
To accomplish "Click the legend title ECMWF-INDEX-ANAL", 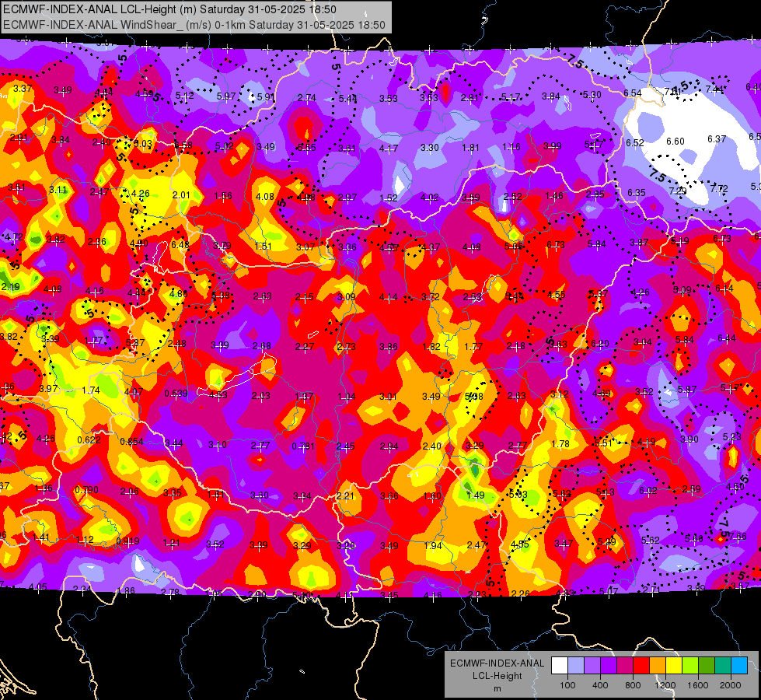I will pyautogui.click(x=497, y=663).
